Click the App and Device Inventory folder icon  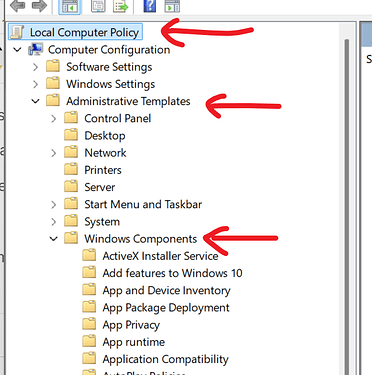click(x=89, y=290)
